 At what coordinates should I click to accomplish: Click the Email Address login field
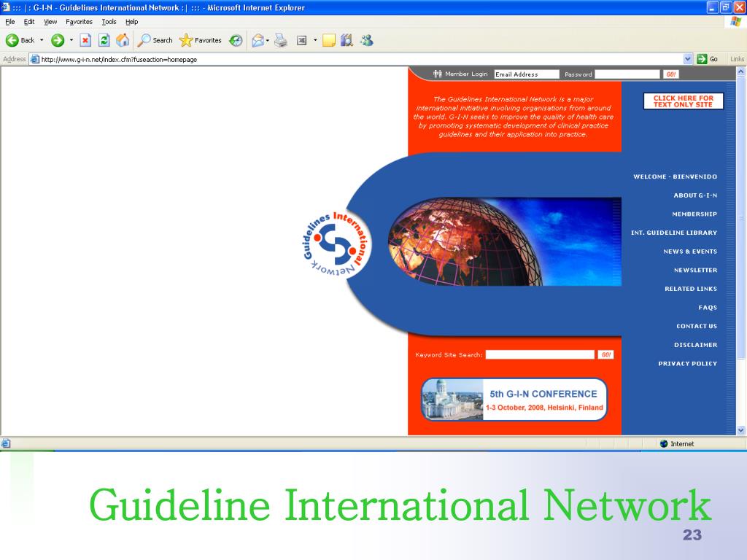[527, 74]
